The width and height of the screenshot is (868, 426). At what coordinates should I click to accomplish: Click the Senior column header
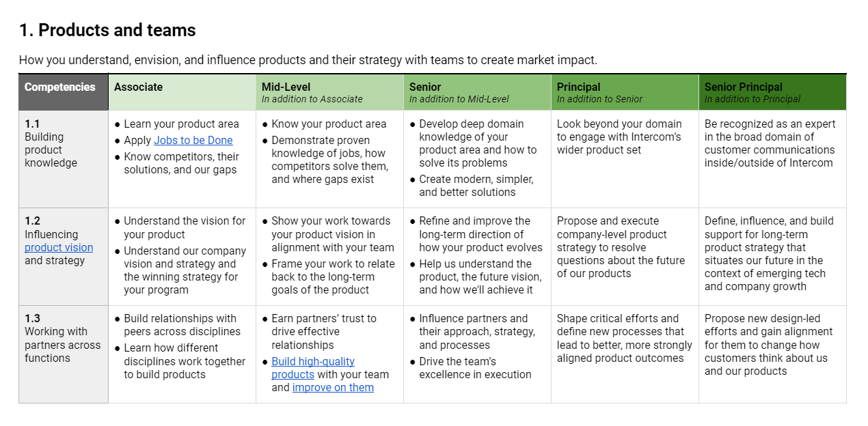click(x=477, y=92)
